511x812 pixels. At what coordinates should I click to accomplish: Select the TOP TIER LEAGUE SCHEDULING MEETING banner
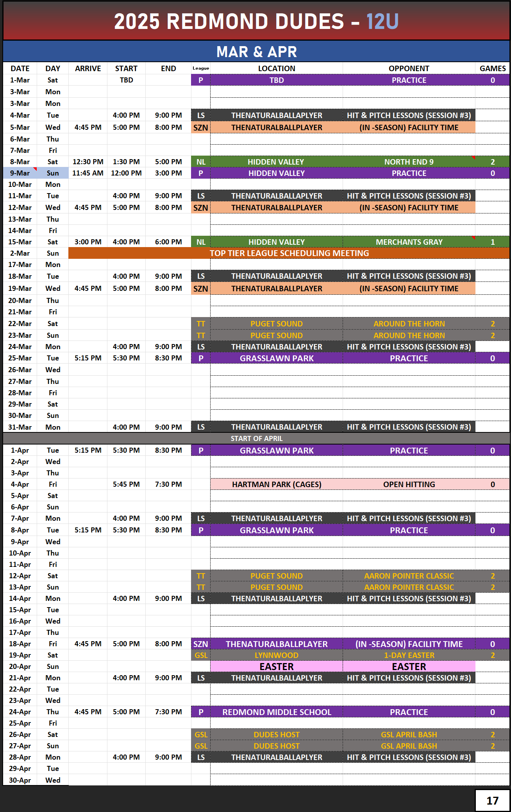289,253
